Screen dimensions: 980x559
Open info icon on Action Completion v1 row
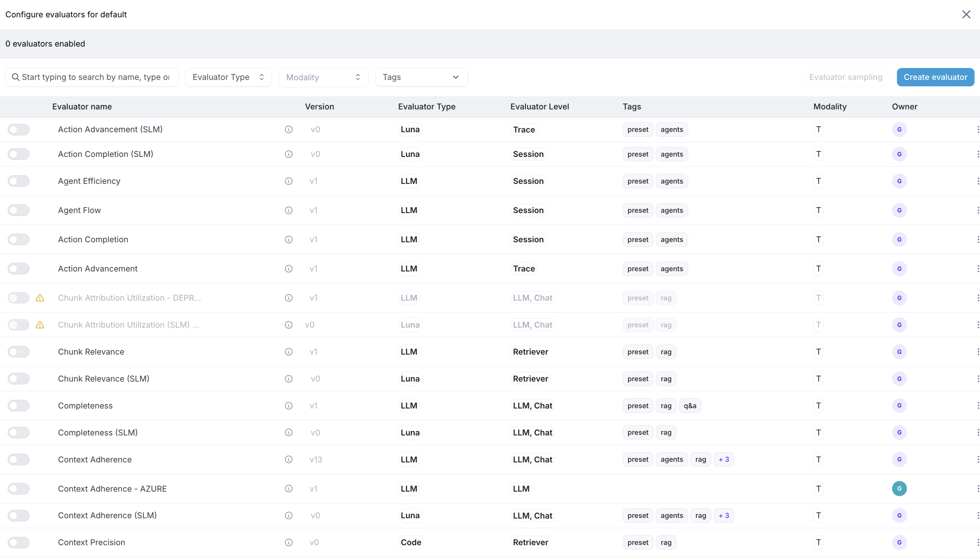click(x=288, y=239)
